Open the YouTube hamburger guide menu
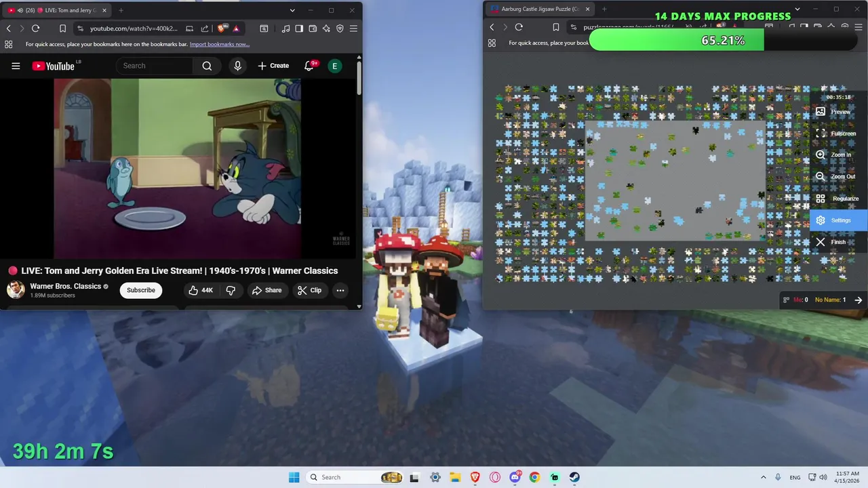This screenshot has height=488, width=868. 16,66
